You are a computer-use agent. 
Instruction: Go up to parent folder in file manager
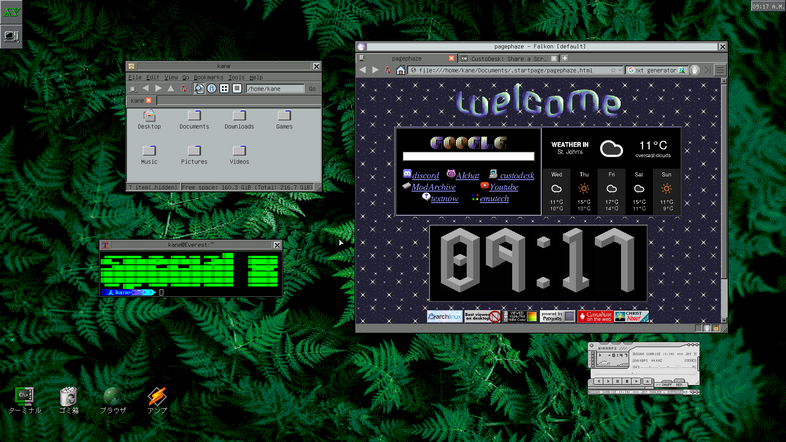pyautogui.click(x=171, y=89)
